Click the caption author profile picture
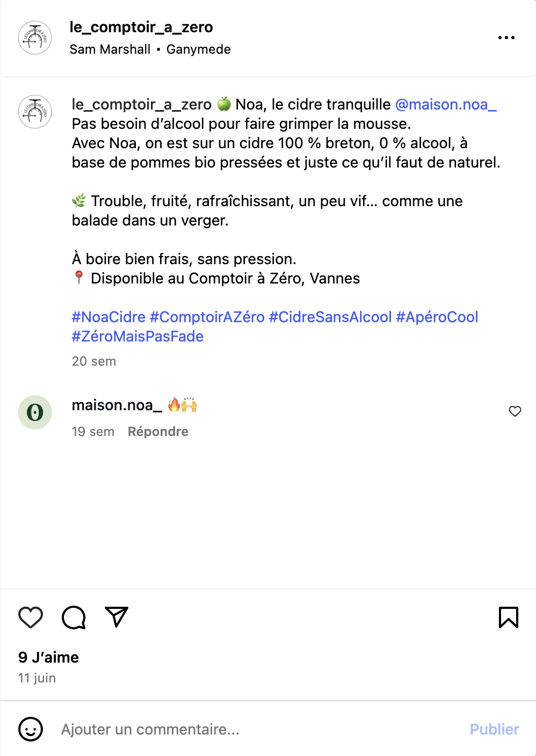Viewport: 536px width, 756px height. click(35, 112)
